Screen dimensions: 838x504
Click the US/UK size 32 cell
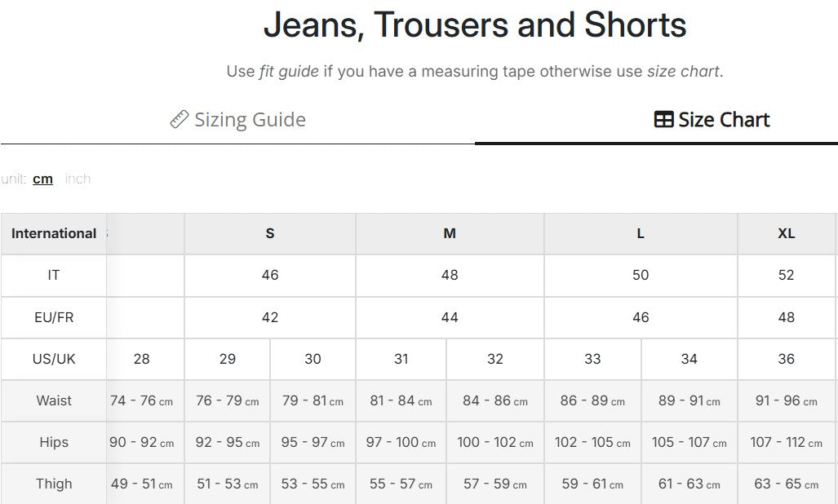click(x=495, y=359)
